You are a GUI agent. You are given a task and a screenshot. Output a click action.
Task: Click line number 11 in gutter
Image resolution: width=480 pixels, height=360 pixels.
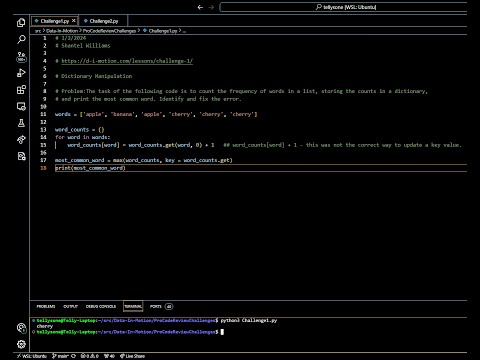point(43,114)
